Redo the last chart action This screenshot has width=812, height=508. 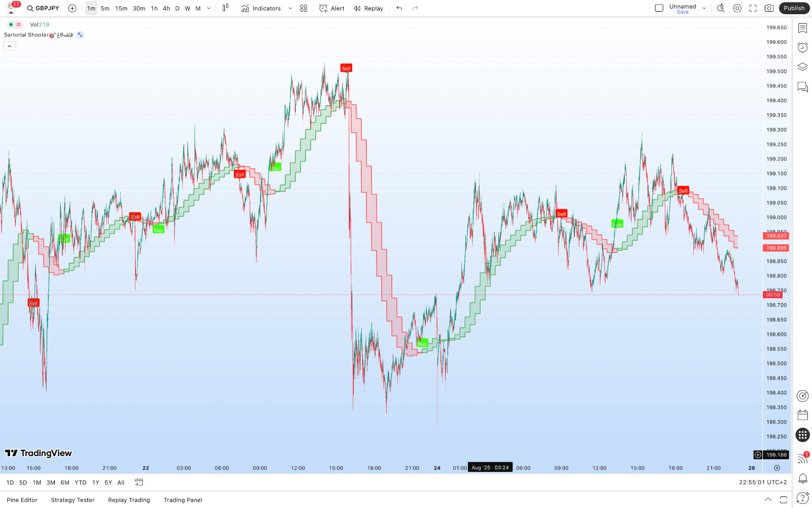[x=415, y=8]
